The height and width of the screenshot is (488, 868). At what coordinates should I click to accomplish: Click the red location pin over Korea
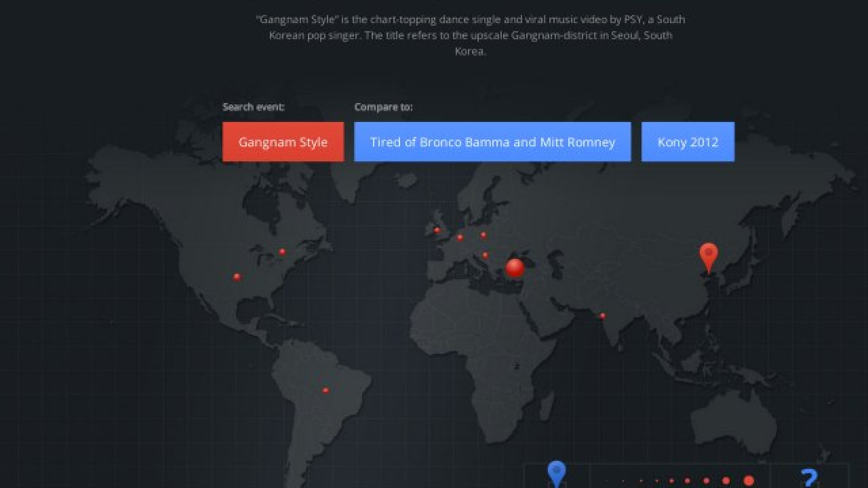pos(709,257)
